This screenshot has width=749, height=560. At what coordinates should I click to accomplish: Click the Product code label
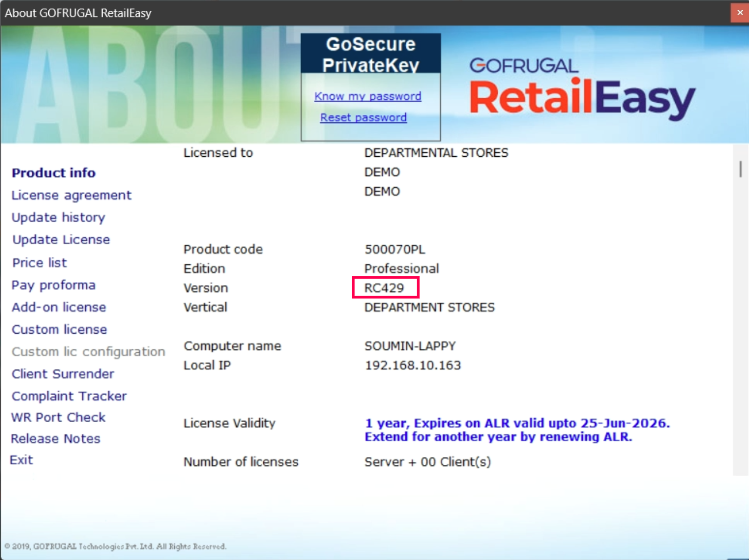click(223, 249)
